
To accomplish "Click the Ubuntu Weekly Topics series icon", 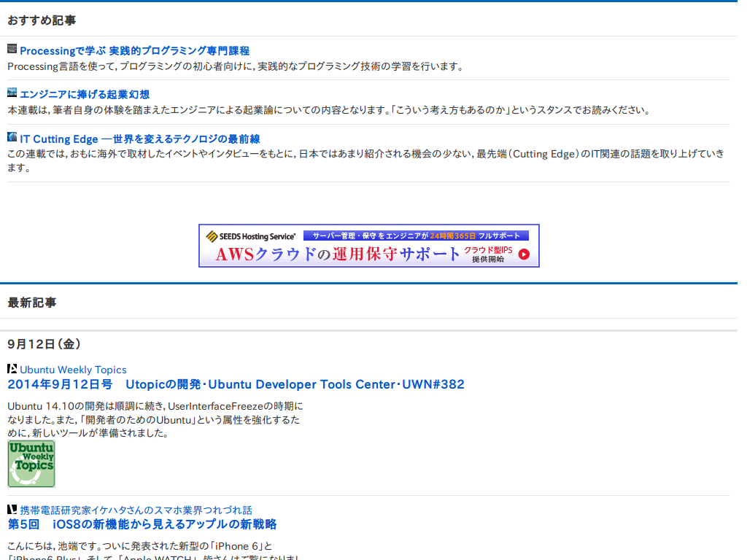I will coord(11,369).
